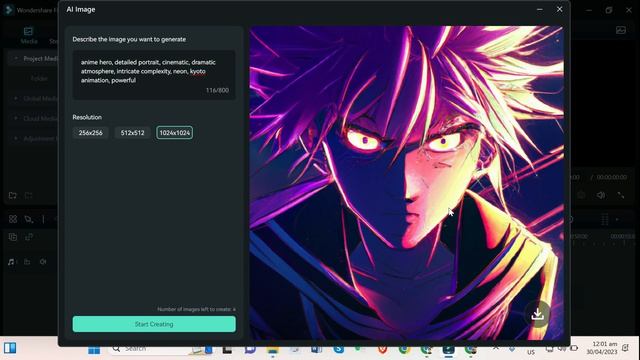Expand the Adjustment layer tree arrow
640x360 pixels.
pyautogui.click(x=16, y=138)
